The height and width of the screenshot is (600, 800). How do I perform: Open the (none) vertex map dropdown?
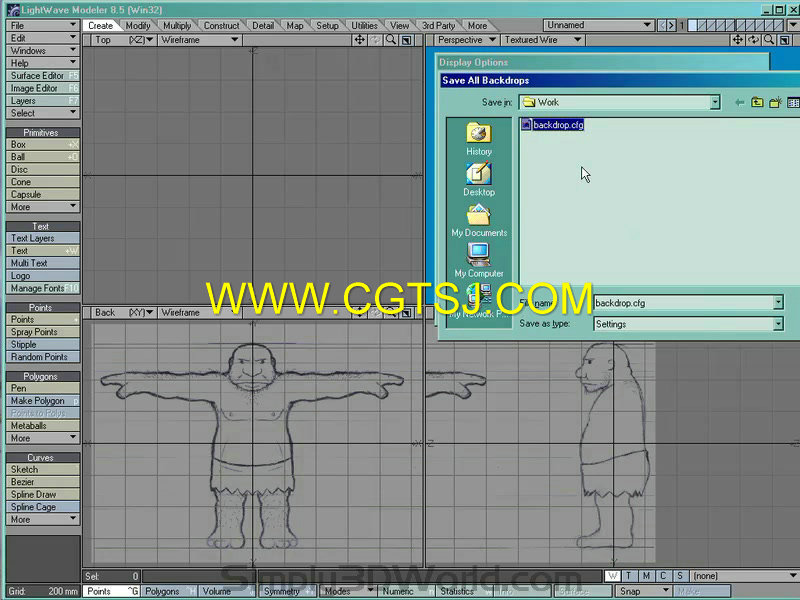point(744,576)
